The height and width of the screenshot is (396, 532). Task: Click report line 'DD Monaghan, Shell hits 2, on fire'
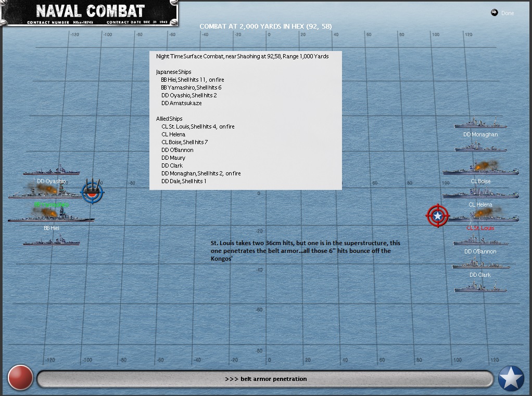(201, 173)
